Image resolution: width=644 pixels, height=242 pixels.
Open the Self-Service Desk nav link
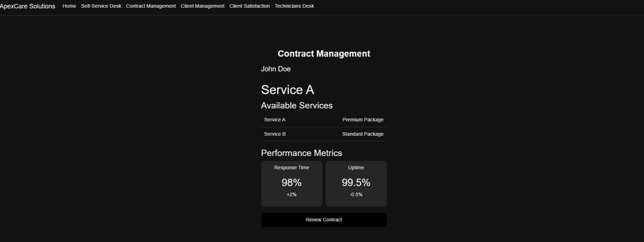101,6
